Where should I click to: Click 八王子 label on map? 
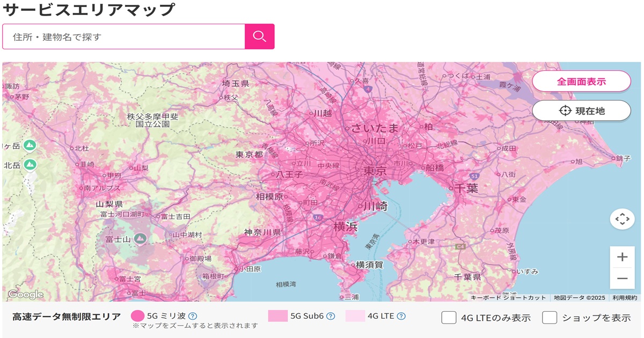[289, 174]
